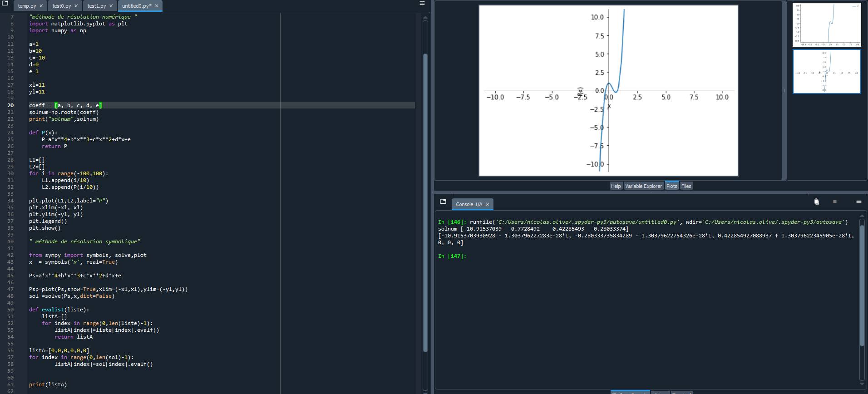Click the 'x = symbols('x', real=True)' line

click(73, 262)
